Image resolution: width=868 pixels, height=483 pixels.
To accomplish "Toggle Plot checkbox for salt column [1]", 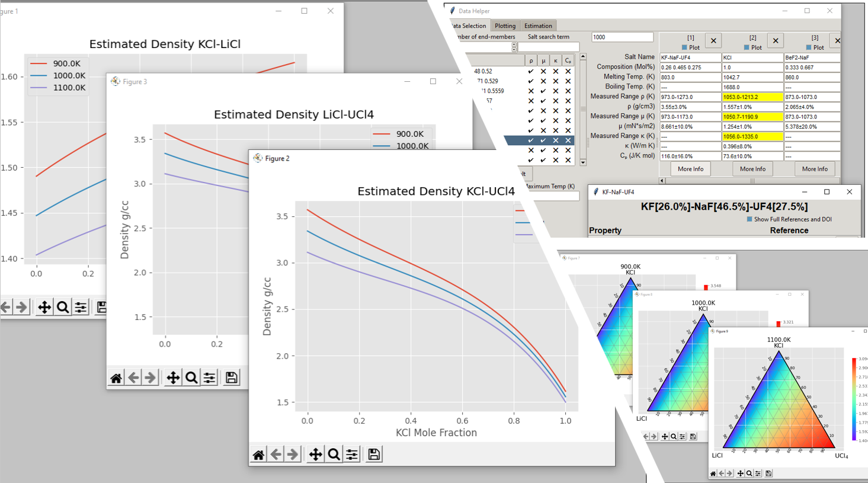I will coord(684,47).
